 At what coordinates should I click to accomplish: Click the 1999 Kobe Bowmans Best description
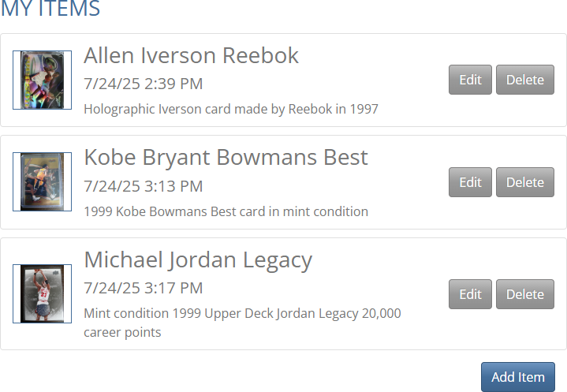(226, 211)
